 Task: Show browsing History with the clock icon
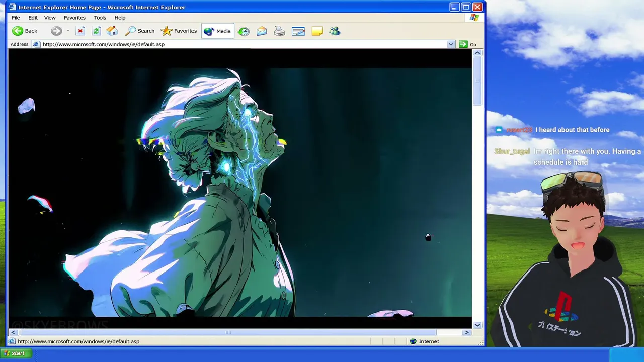click(244, 31)
